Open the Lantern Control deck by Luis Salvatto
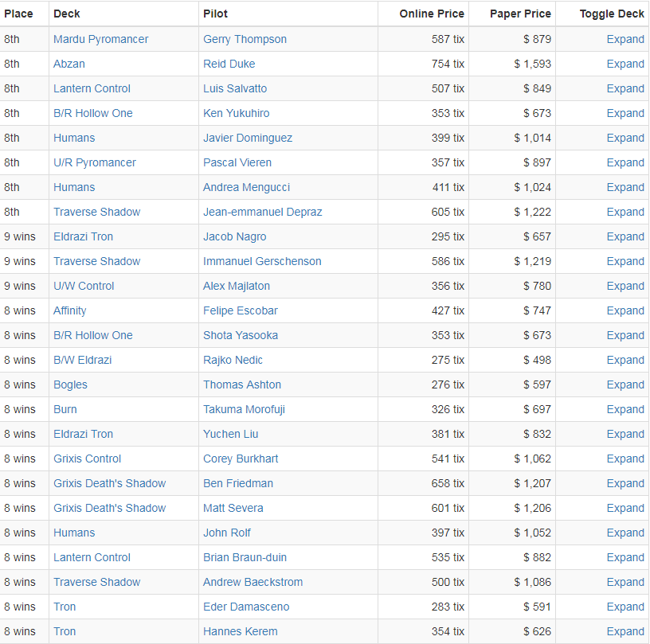Screen dimensions: 650x644 [x=92, y=88]
